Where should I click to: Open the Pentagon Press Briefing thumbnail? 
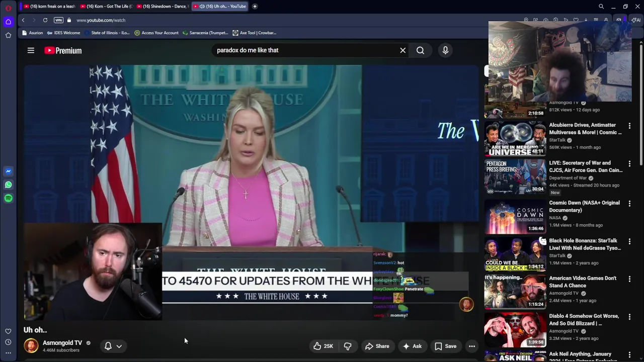(x=515, y=176)
